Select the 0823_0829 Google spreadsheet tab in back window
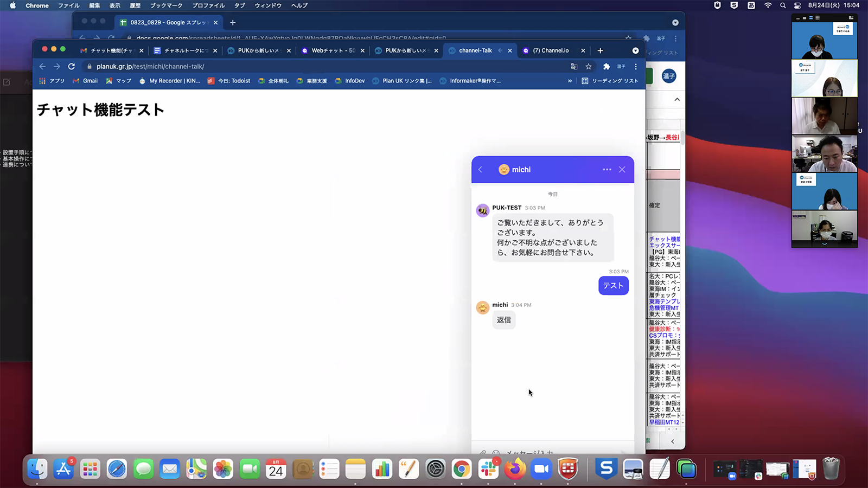Viewport: 868px width, 488px height. pyautogui.click(x=168, y=22)
